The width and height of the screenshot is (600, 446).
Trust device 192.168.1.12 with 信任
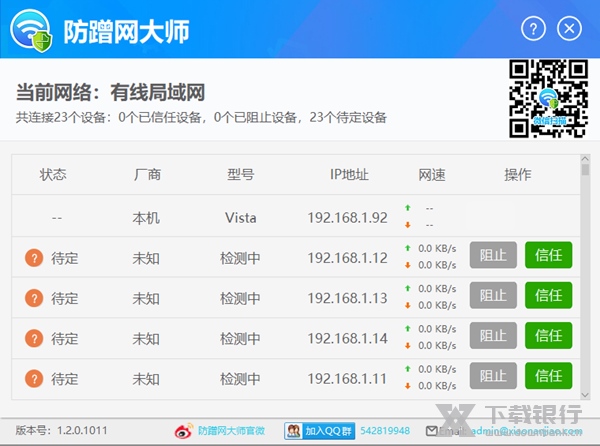coord(548,255)
